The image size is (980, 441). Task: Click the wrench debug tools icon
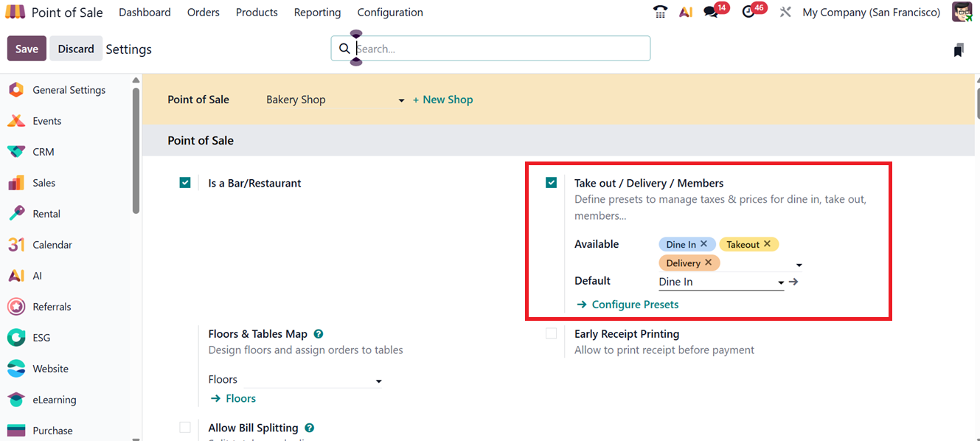pyautogui.click(x=785, y=12)
